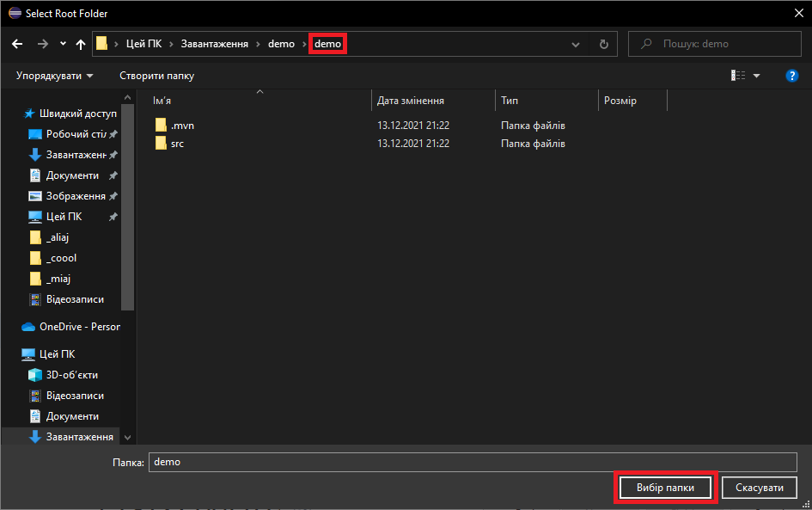This screenshot has width=812, height=510.
Task: Open the 'Упорядкувати' menu
Action: coord(54,76)
